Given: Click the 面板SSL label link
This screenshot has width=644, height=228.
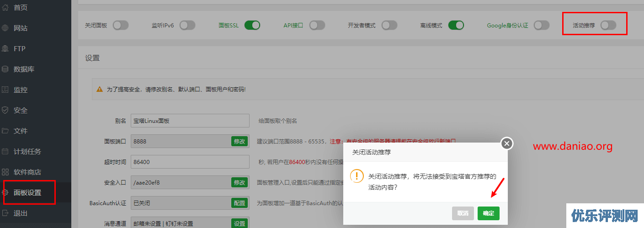Looking at the screenshot, I should [228, 26].
